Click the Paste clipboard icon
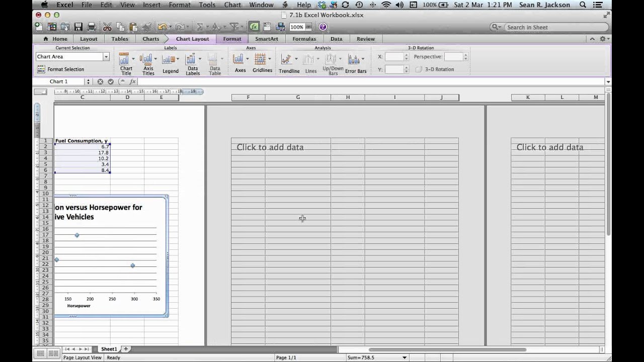 [x=133, y=27]
